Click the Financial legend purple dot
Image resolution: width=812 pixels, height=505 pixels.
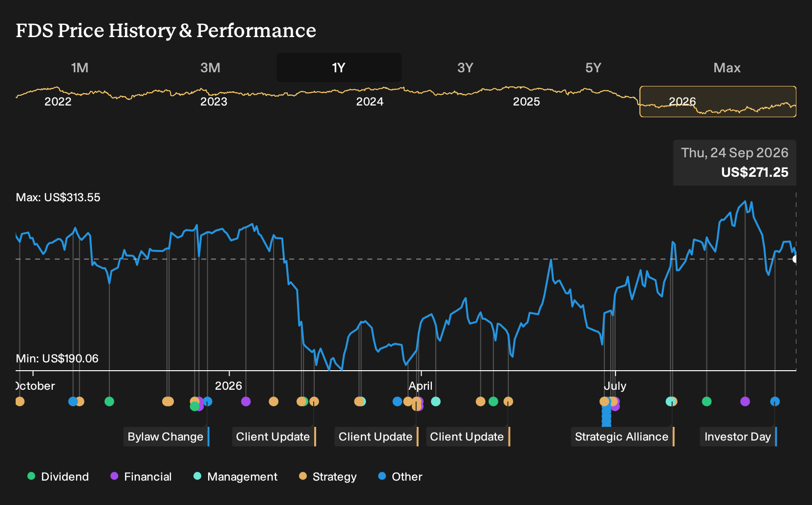[114, 476]
